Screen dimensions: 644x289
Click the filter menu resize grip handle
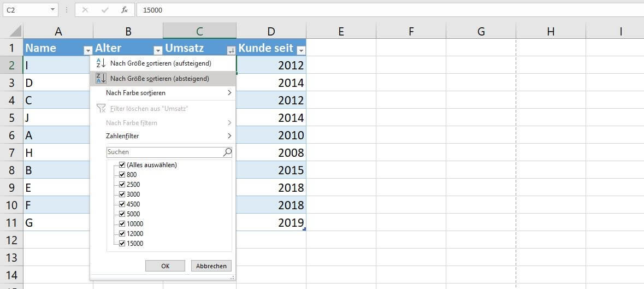pyautogui.click(x=233, y=278)
